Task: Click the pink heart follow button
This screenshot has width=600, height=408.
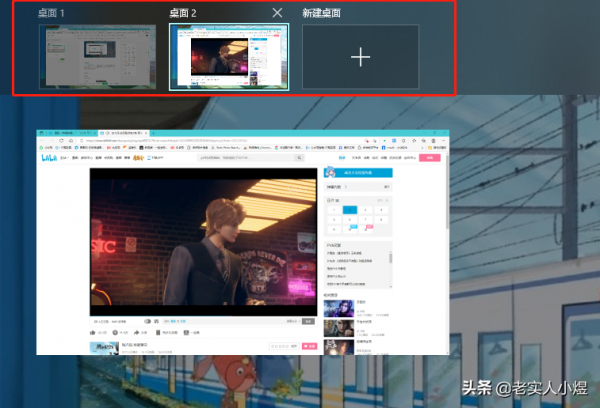Action: tap(310, 346)
